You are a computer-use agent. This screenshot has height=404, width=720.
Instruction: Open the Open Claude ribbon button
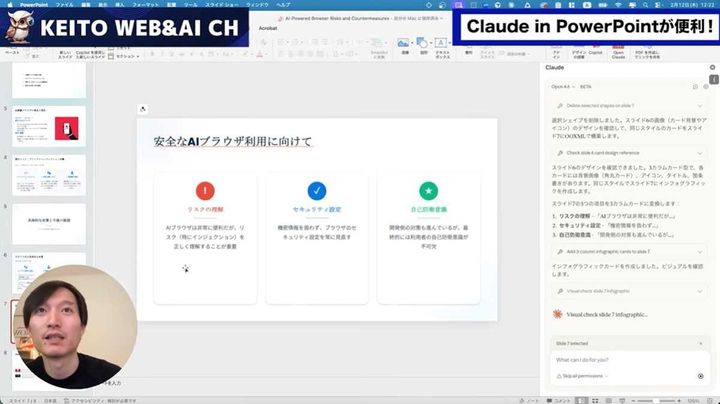coord(618,52)
